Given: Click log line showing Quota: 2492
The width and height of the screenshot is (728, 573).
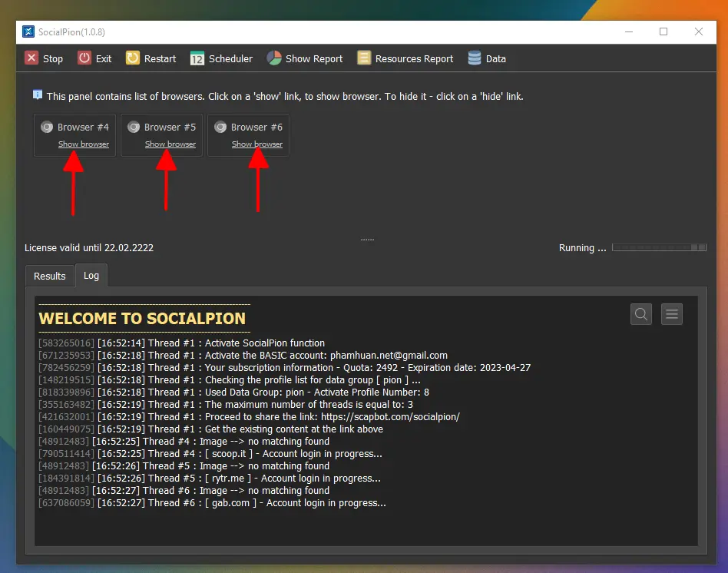Looking at the screenshot, I should point(285,368).
